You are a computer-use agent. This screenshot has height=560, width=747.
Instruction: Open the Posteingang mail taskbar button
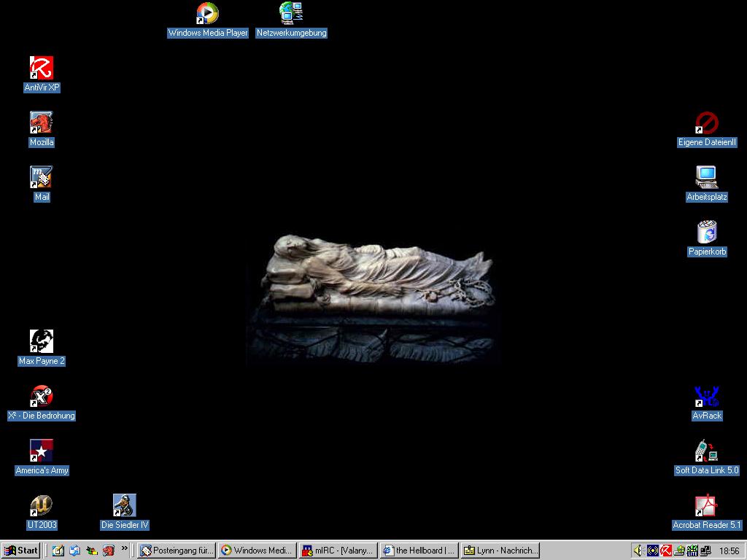[177, 551]
